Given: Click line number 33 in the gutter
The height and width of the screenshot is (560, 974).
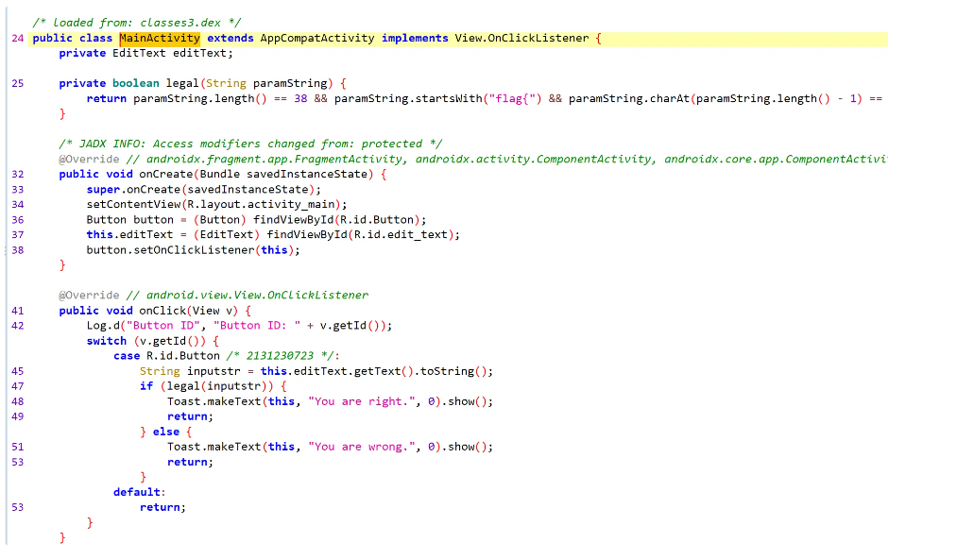Looking at the screenshot, I should (17, 190).
